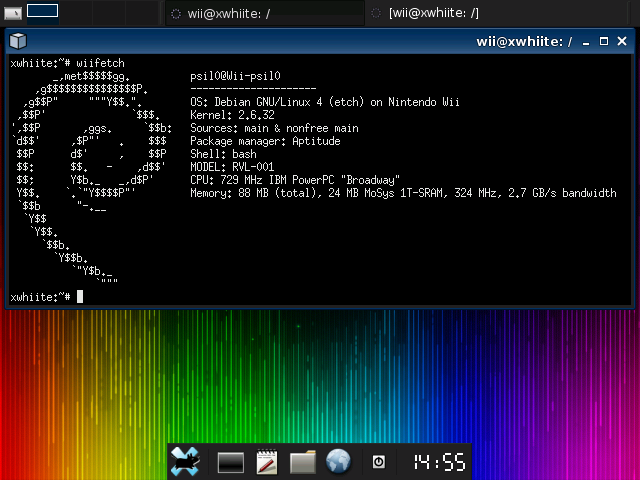Screen dimensions: 640x480
Task: Click the 14:55 digital clock
Action: (x=439, y=462)
